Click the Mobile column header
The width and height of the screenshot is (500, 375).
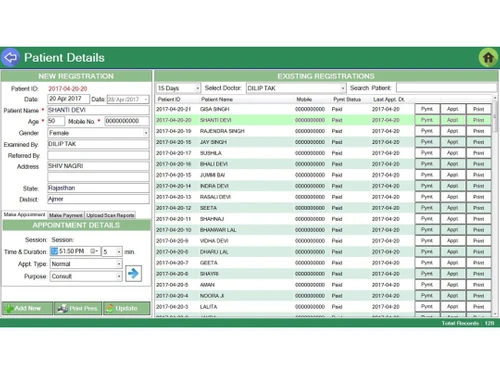(304, 99)
